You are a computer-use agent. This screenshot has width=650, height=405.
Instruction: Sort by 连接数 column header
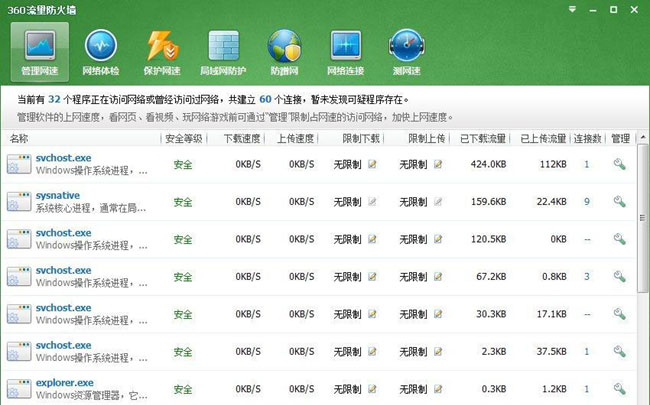click(587, 138)
